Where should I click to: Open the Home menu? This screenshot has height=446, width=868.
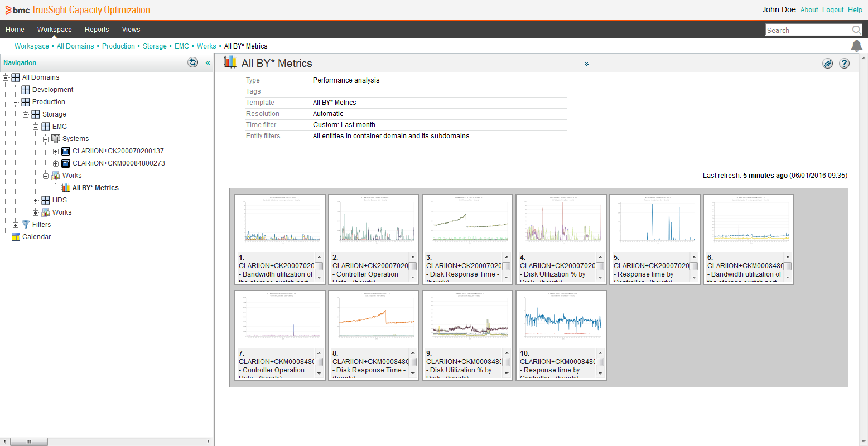[x=15, y=30]
